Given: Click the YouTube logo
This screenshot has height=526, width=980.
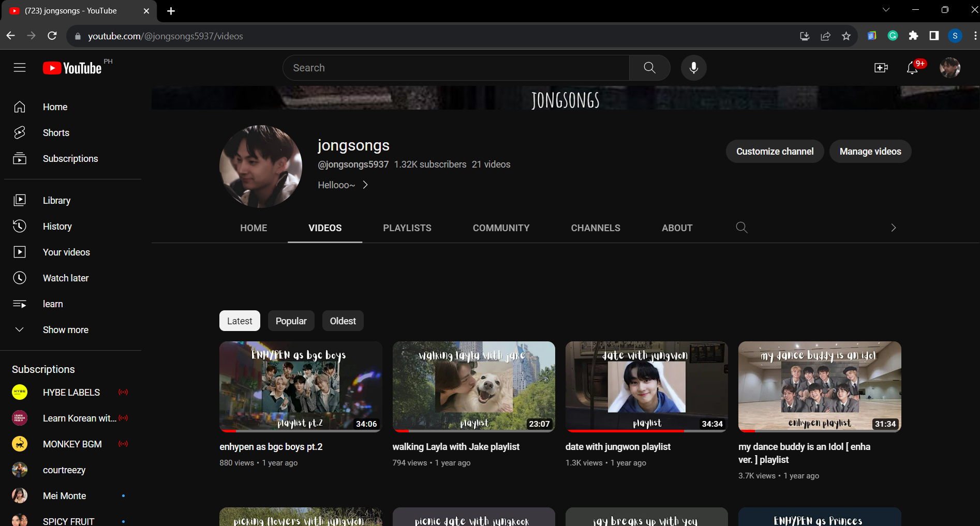Looking at the screenshot, I should 72,68.
